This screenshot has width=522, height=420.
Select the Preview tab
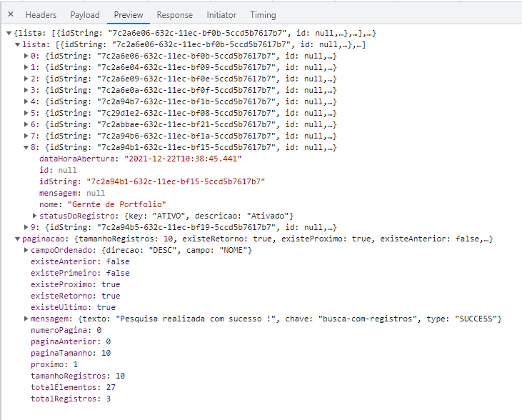coord(129,15)
